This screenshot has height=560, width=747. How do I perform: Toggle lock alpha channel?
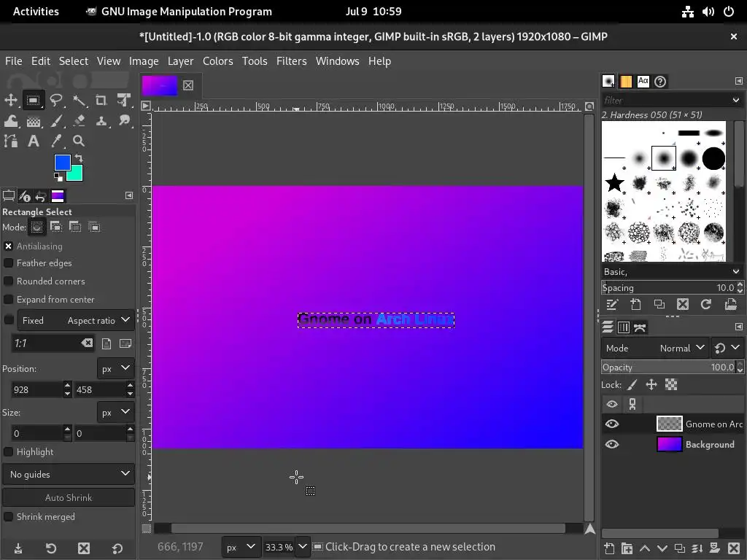[671, 385]
